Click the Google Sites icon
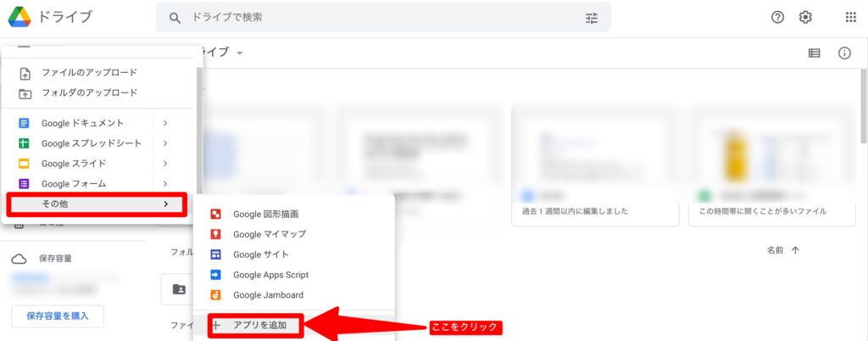The image size is (868, 341). pos(216,254)
